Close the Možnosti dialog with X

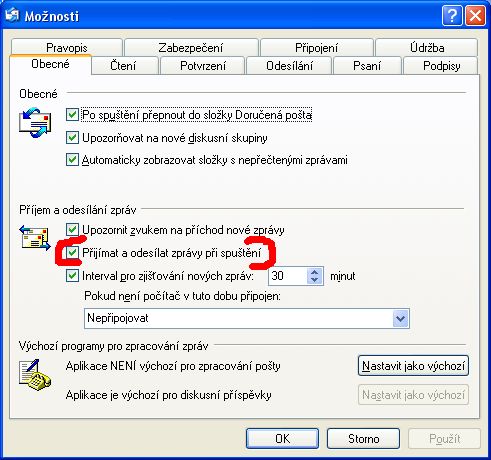[x=475, y=16]
